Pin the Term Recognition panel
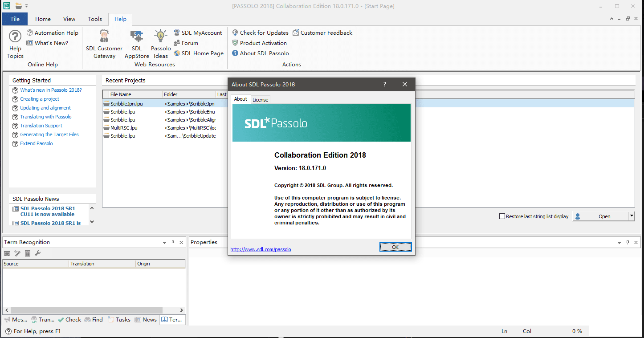Viewport: 644px width, 338px height. coord(173,243)
